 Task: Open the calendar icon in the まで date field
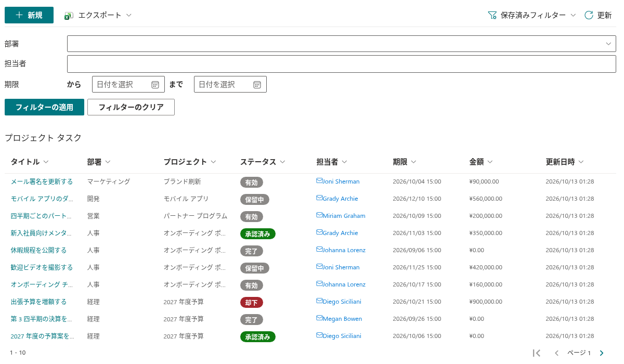pyautogui.click(x=257, y=85)
